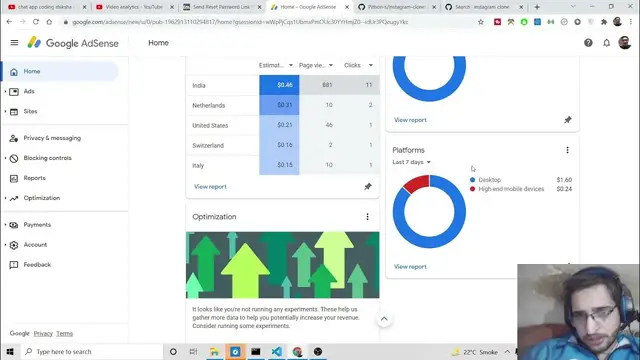Click the browser back arrow

pyautogui.click(x=9, y=22)
